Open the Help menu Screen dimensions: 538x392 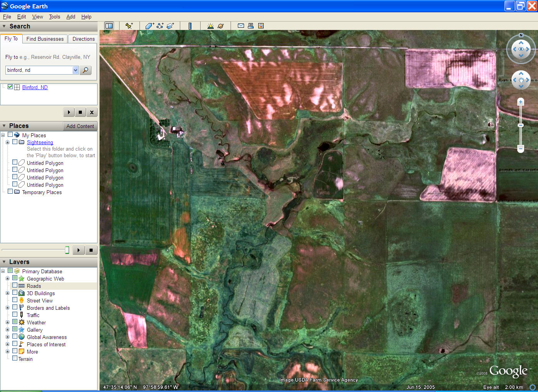[x=86, y=17]
